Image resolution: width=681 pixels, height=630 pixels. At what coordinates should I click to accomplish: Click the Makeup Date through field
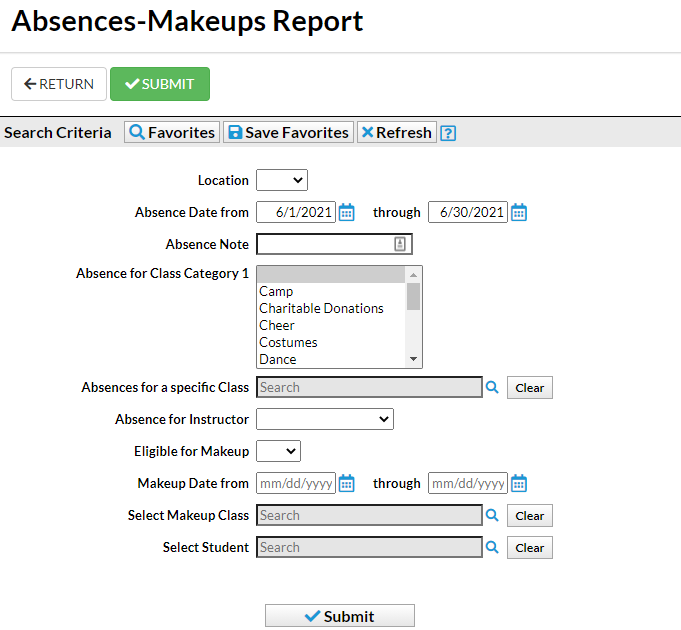[x=468, y=483]
